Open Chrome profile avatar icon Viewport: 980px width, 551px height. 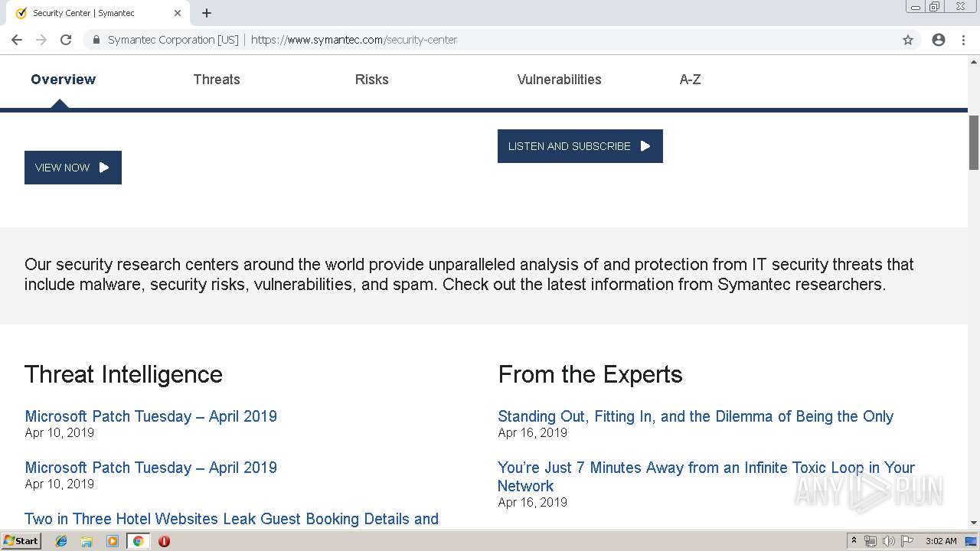pos(939,40)
